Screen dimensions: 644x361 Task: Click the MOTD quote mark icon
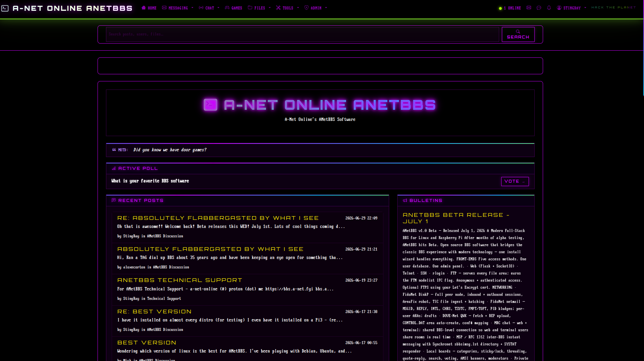point(114,150)
